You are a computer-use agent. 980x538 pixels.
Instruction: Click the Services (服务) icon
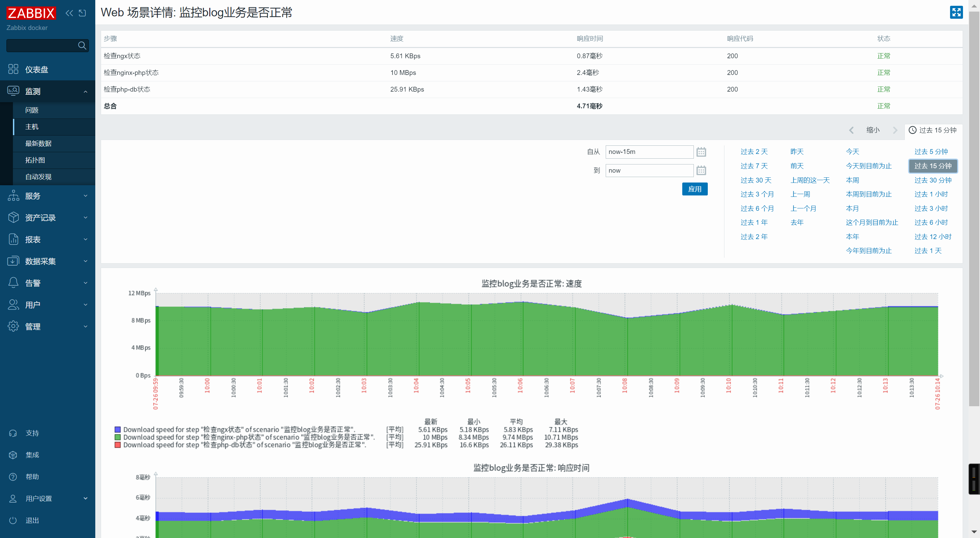point(13,195)
